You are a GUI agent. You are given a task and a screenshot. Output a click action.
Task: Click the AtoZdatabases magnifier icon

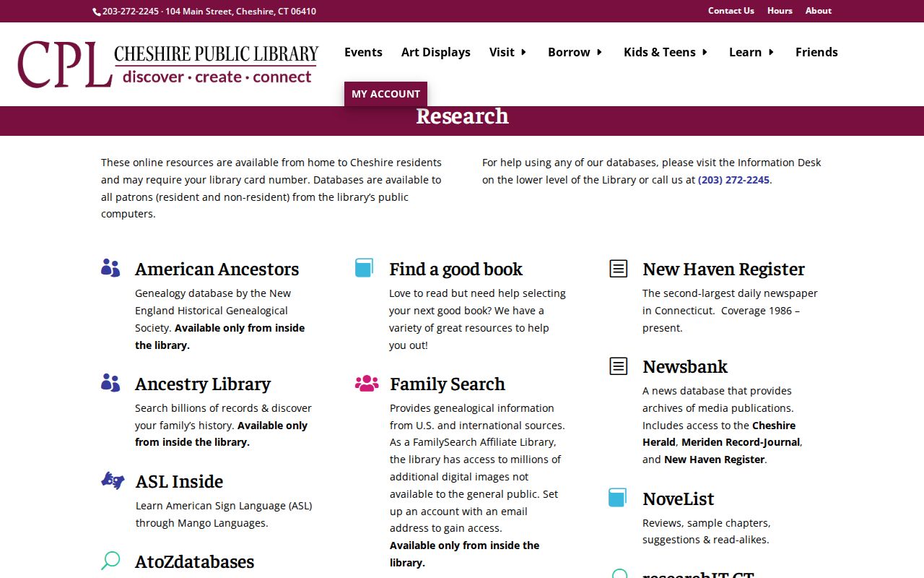(x=110, y=561)
